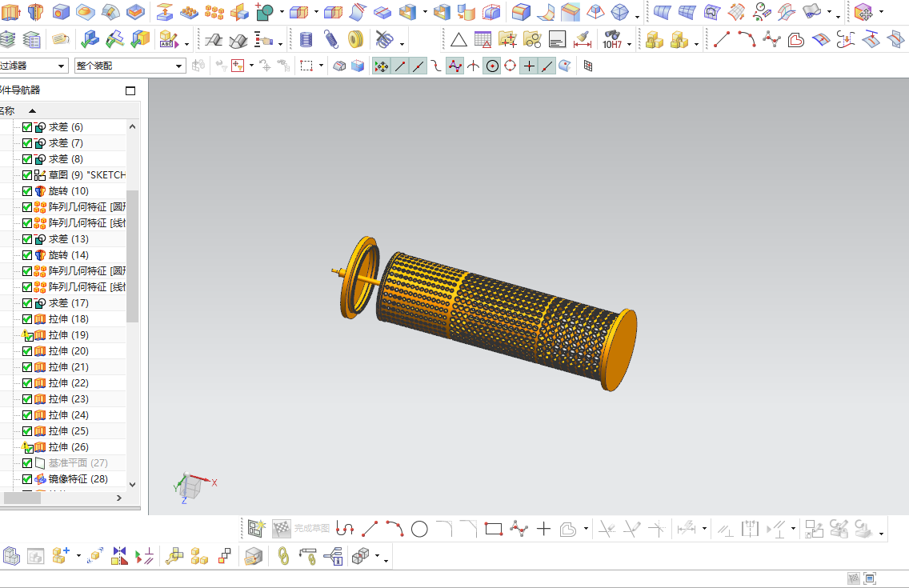The height and width of the screenshot is (588, 909).
Task: Click the Mirror Assembly icon
Action: tap(119, 556)
